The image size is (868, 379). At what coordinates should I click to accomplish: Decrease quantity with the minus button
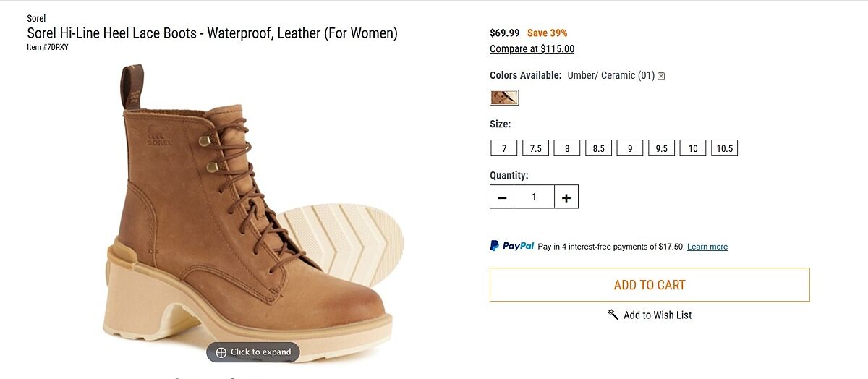502,197
